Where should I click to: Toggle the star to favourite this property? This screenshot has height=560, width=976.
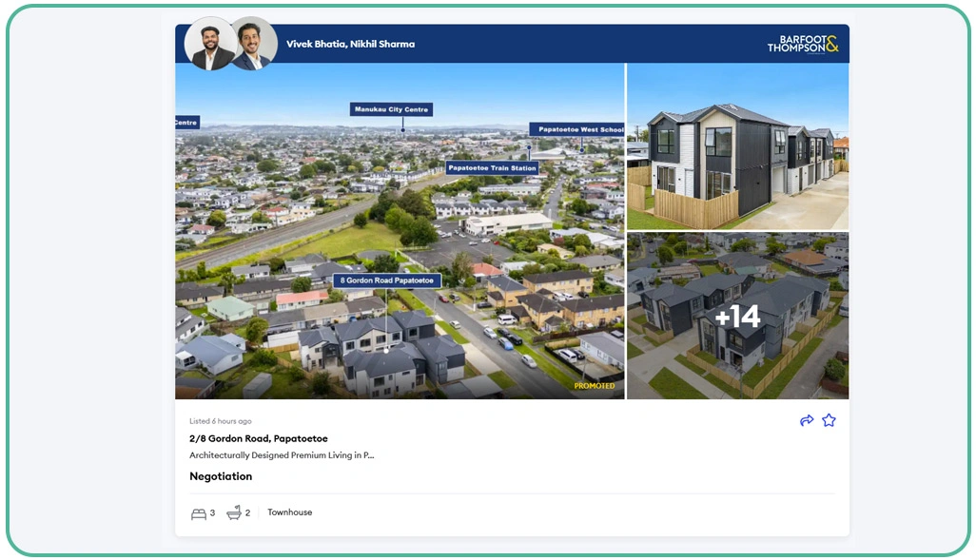(x=829, y=419)
